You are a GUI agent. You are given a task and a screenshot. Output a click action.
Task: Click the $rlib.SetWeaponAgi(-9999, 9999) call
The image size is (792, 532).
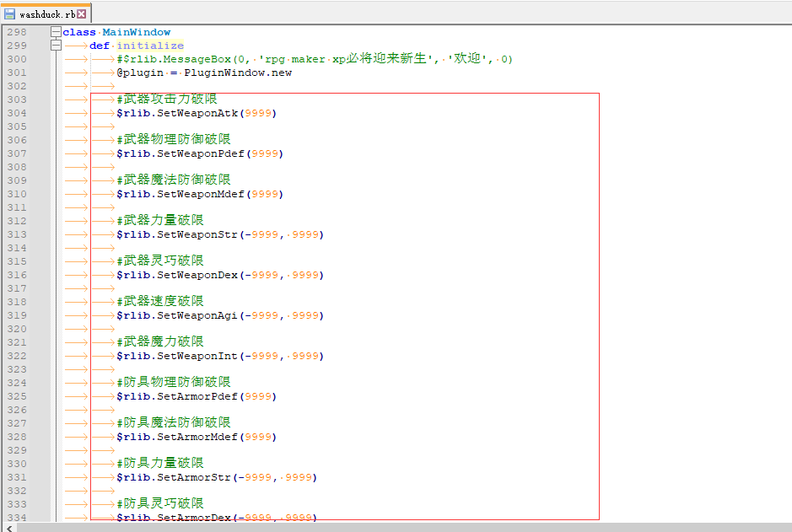point(220,315)
